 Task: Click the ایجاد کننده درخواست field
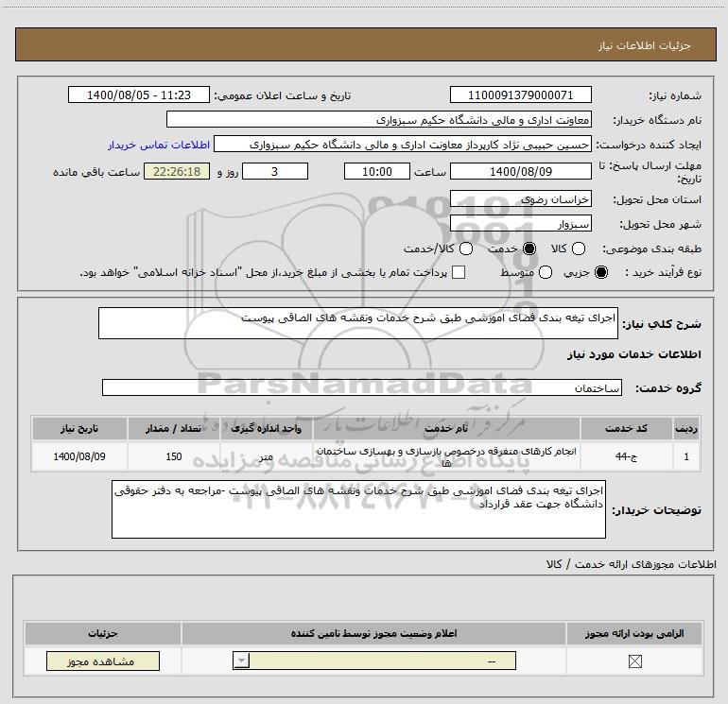403,144
